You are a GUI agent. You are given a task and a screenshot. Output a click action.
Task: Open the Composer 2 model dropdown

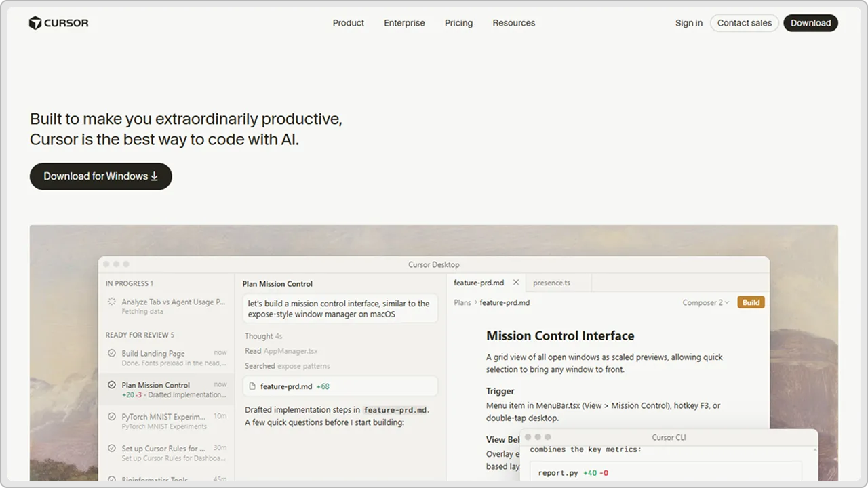pos(706,302)
